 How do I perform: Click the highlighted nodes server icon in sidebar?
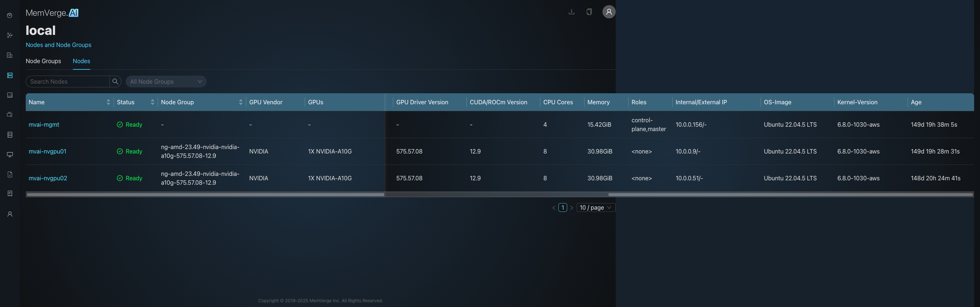10,75
